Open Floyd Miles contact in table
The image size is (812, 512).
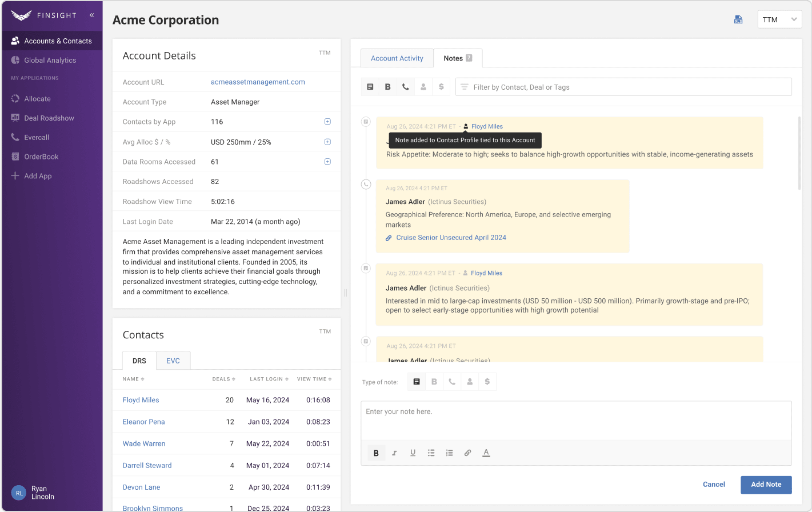[x=141, y=400]
